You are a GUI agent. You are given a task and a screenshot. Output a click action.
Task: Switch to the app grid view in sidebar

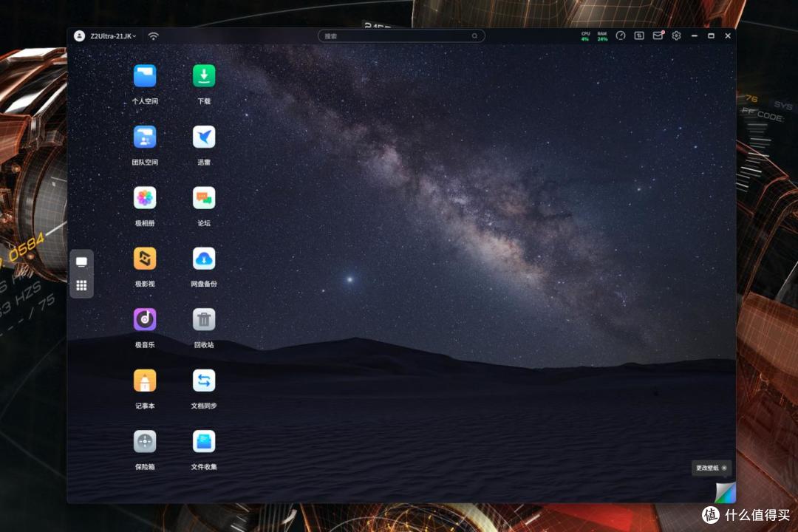[81, 286]
